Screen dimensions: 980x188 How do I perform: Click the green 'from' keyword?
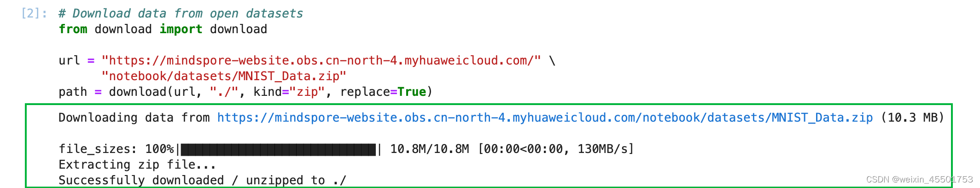pos(73,29)
